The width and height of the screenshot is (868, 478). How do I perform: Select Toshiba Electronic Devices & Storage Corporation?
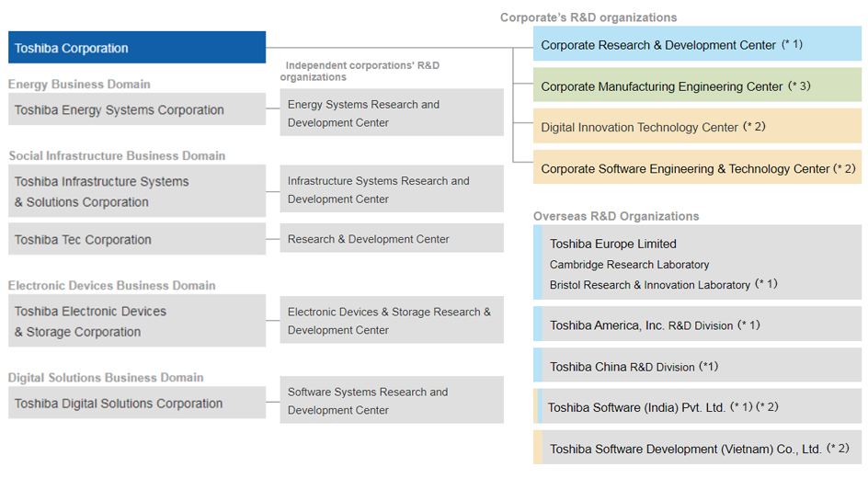click(137, 321)
